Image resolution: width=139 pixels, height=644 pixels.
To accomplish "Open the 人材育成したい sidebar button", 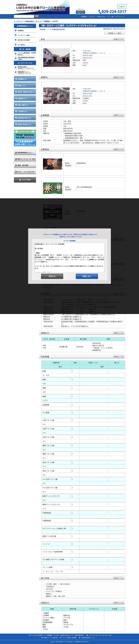I will [25, 112].
